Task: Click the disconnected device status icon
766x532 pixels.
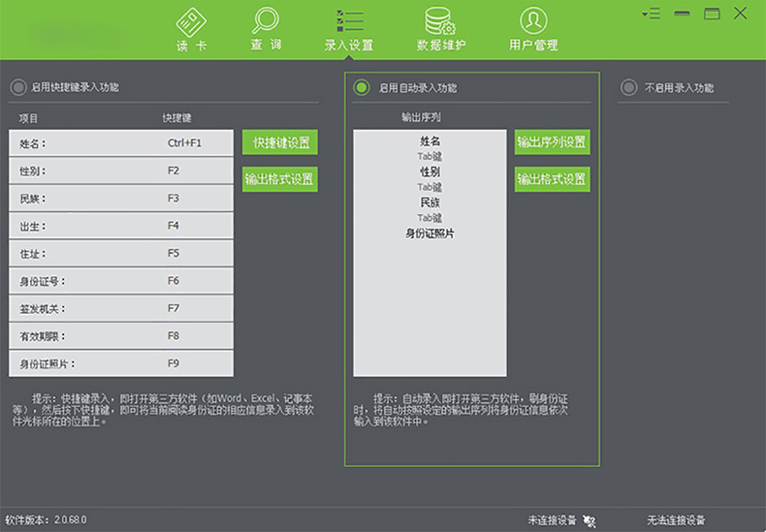Action: (590, 520)
